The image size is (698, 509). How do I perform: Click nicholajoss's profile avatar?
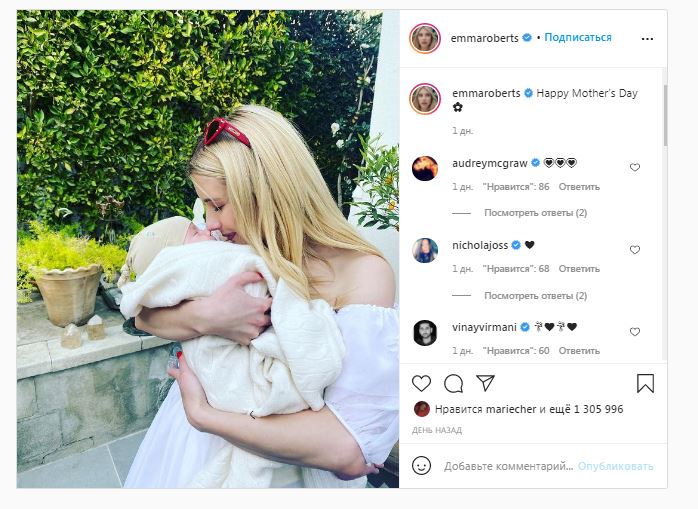coord(425,250)
